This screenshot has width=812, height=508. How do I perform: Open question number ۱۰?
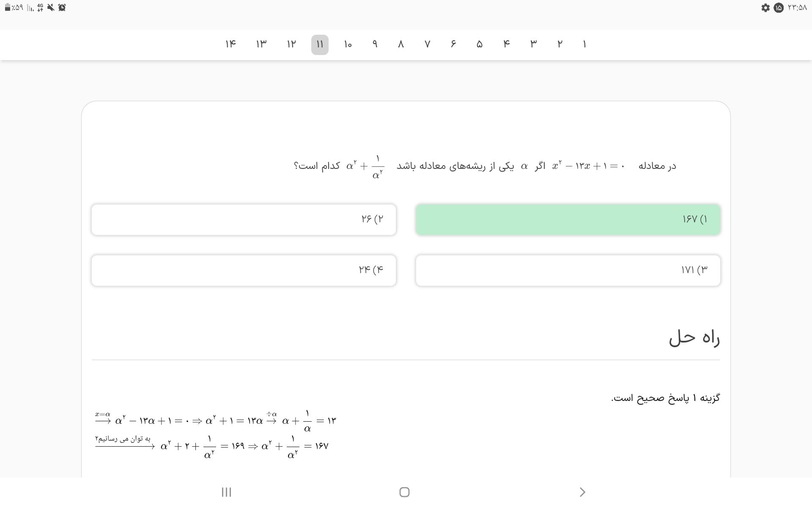click(348, 44)
